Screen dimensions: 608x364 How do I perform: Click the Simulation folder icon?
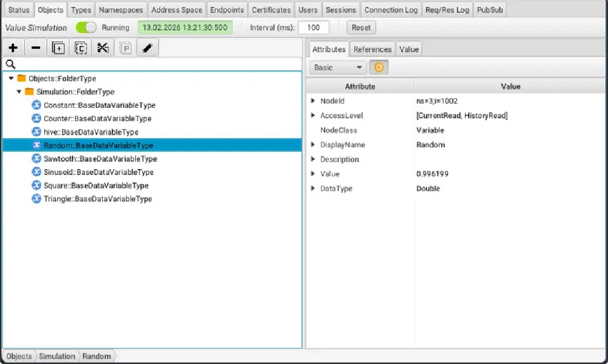point(29,91)
